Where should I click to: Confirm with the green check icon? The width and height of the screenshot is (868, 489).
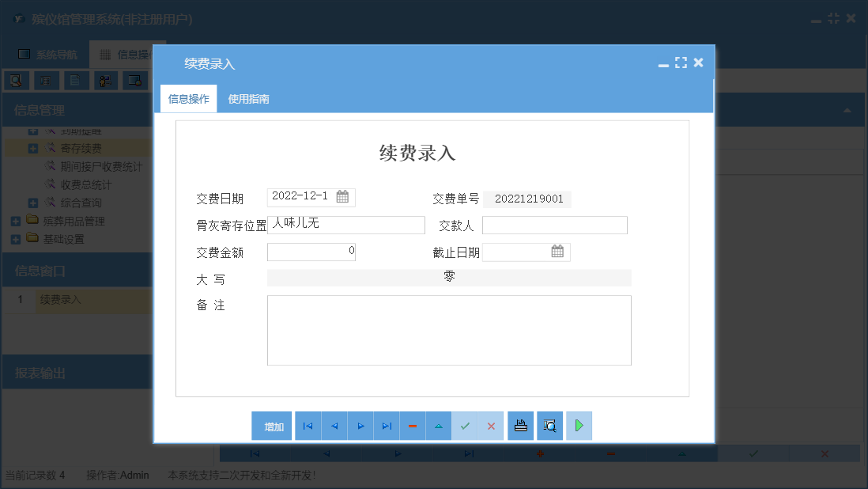coord(465,426)
